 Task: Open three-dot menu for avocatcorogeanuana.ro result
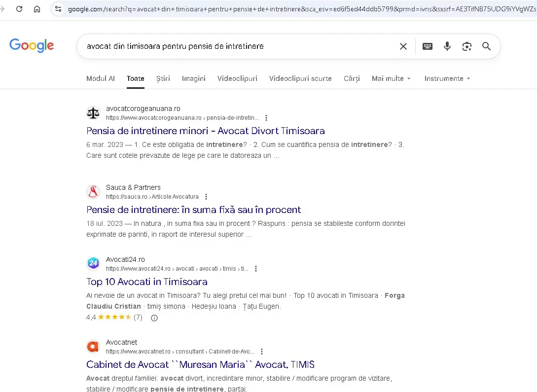click(266, 118)
